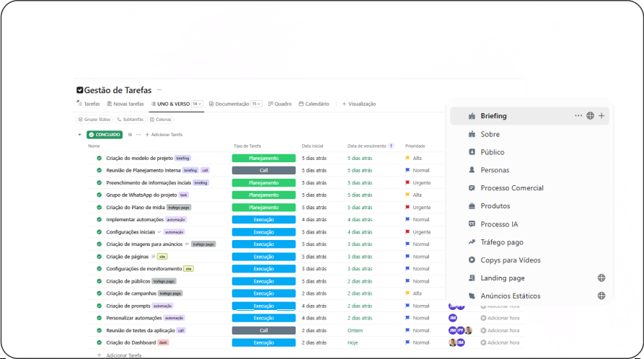
Task: Click the sort arrow on Data de vencimento
Action: (392, 146)
